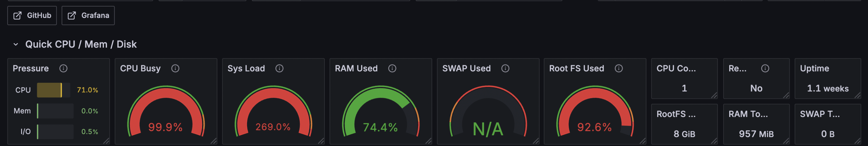Click the No reboot-required value
The height and width of the screenshot is (146, 868).
tap(756, 88)
